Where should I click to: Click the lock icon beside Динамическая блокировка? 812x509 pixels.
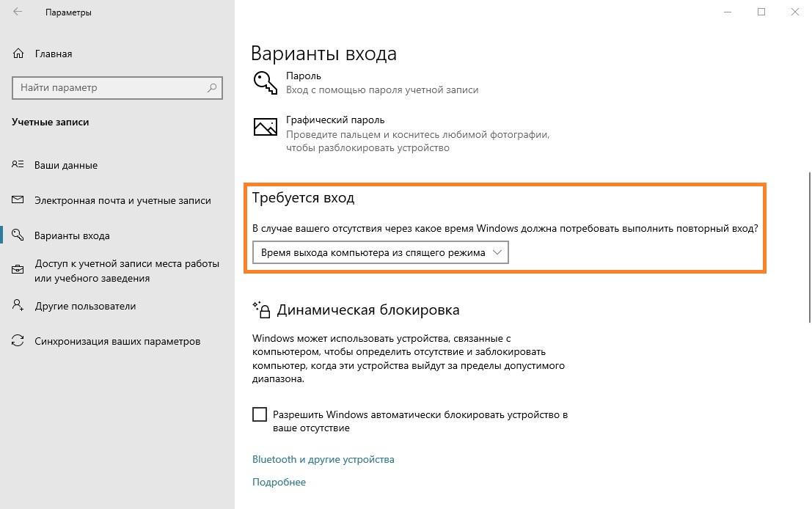pyautogui.click(x=262, y=309)
